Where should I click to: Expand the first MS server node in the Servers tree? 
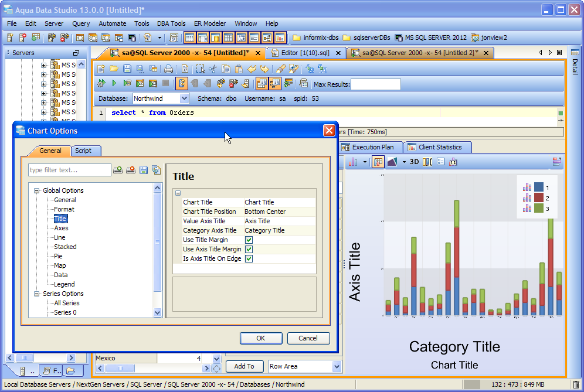pyautogui.click(x=43, y=65)
